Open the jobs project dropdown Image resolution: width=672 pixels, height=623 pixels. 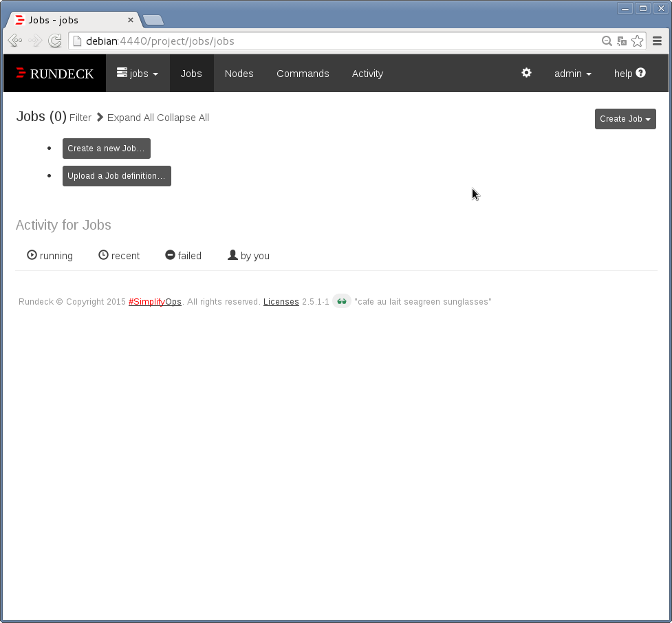pyautogui.click(x=138, y=74)
